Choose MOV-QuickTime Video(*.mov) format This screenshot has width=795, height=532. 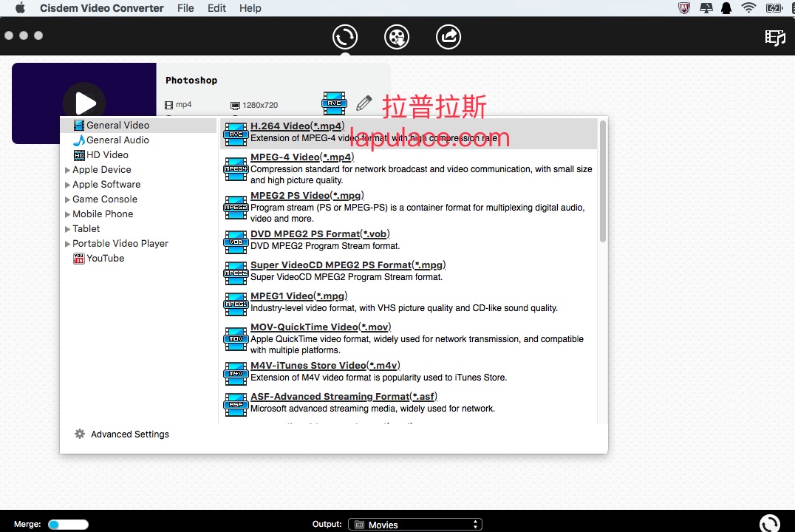[409, 338]
